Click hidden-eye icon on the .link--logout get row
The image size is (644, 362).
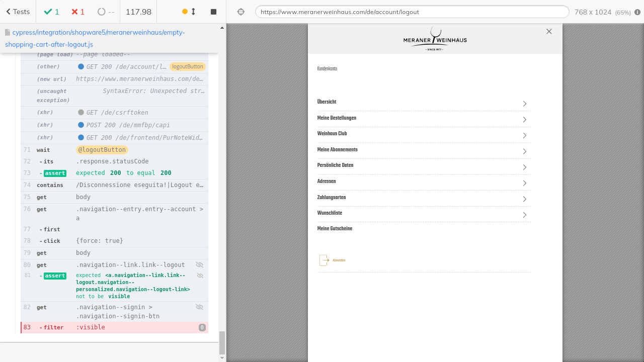[x=200, y=265]
